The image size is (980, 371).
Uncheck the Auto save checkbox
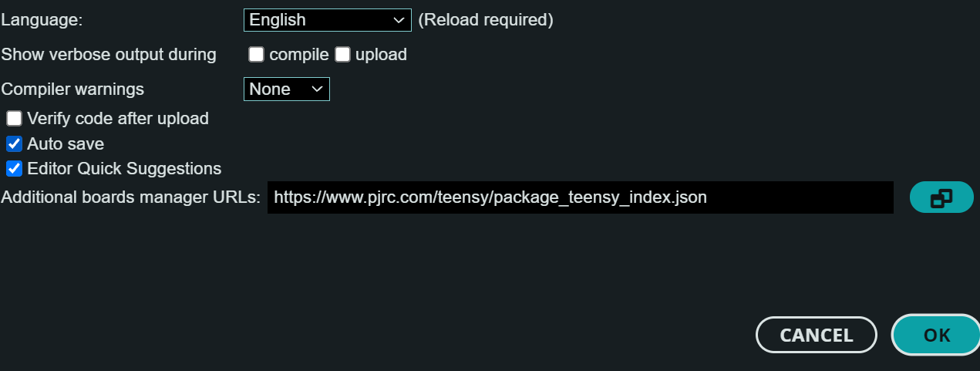tap(14, 143)
